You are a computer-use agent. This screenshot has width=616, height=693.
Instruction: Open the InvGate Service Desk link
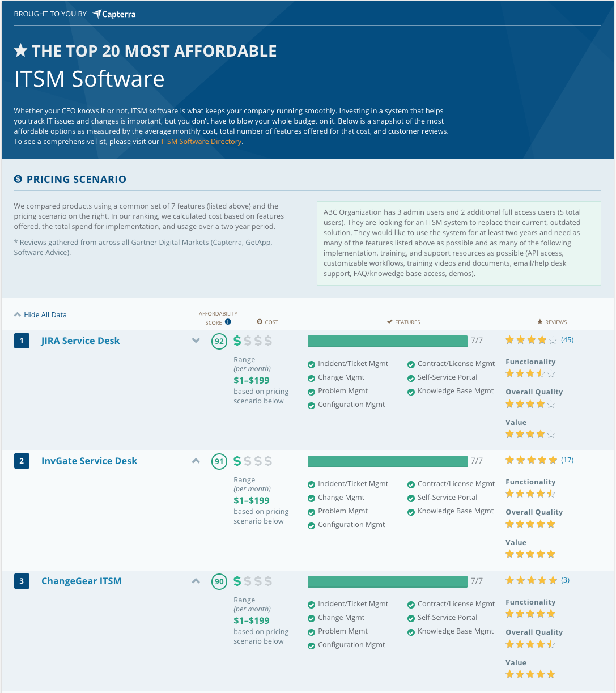coord(89,461)
